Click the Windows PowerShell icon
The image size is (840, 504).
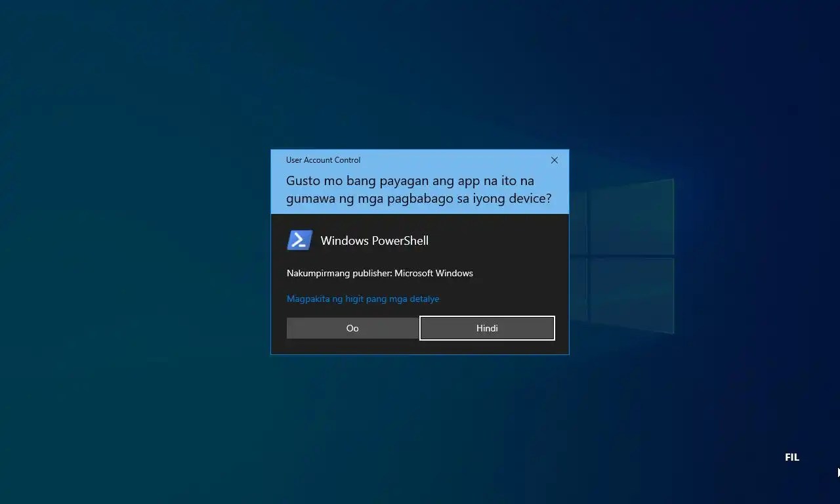click(300, 240)
